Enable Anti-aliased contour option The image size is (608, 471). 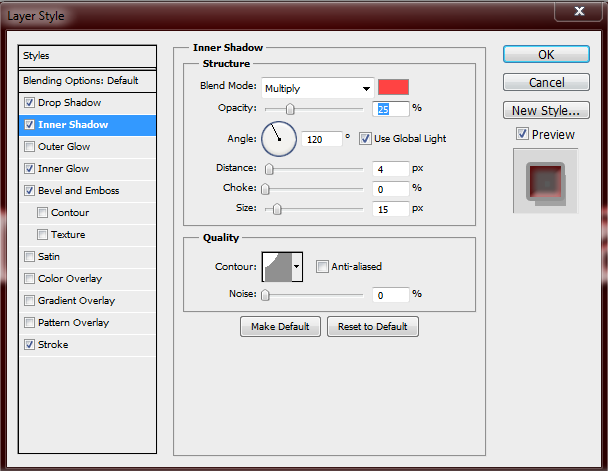click(x=322, y=267)
